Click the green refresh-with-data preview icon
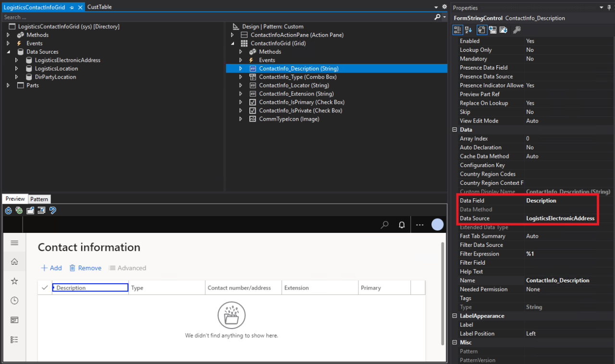Screen dimensions: 615x364 click(x=19, y=210)
